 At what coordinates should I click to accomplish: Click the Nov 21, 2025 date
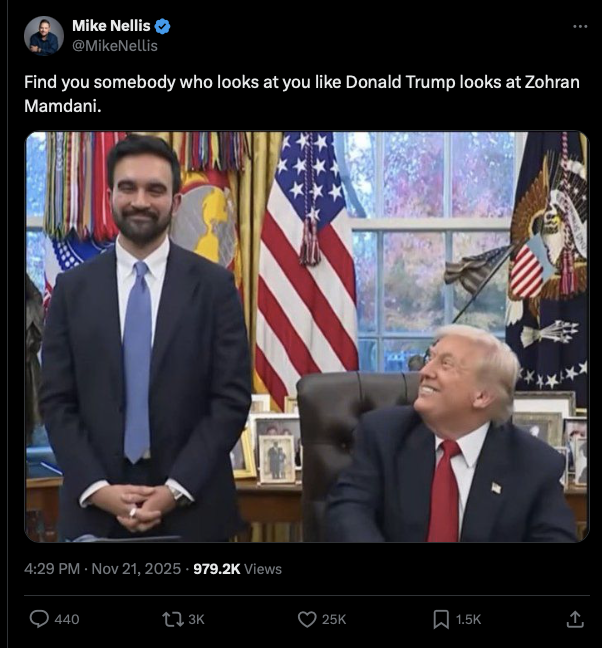coord(136,569)
